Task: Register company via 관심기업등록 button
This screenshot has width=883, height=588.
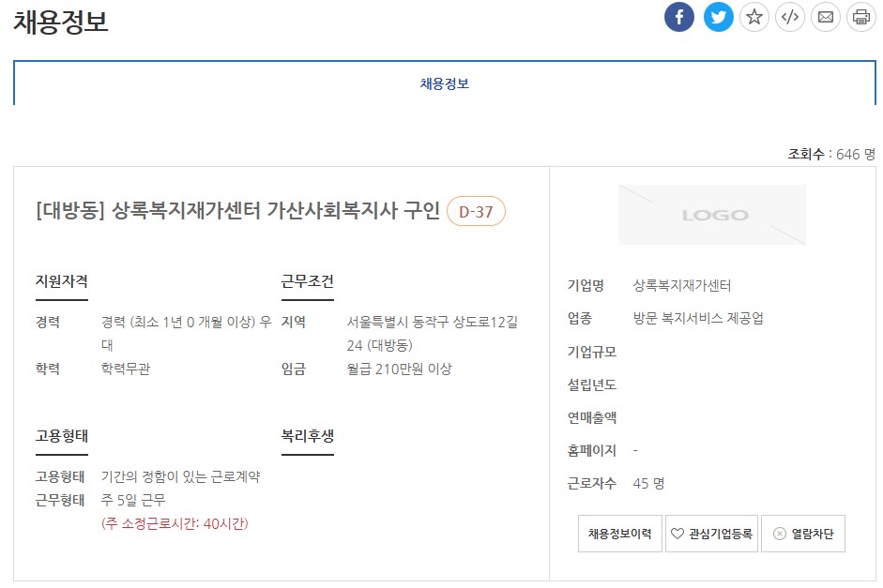Action: click(x=712, y=534)
